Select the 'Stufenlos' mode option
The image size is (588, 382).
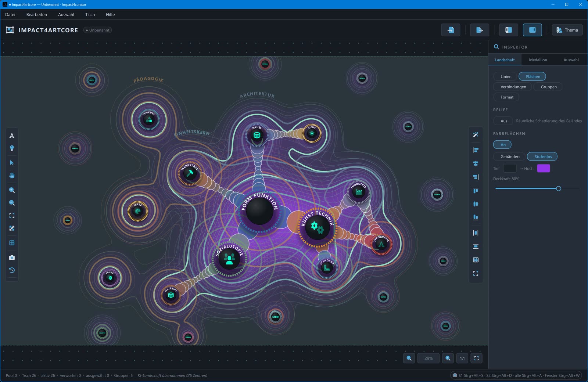coord(542,156)
